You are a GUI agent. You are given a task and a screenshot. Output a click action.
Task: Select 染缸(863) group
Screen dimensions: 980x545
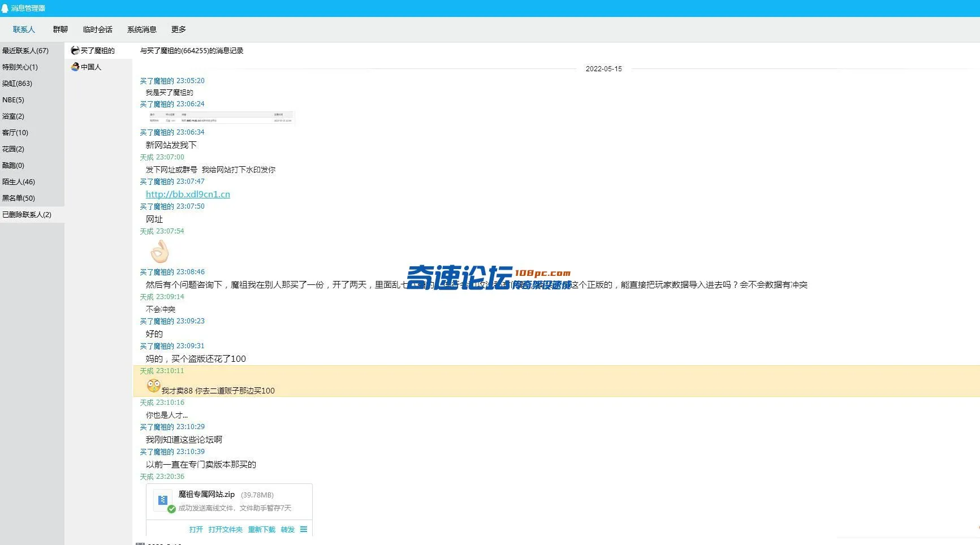click(x=32, y=83)
